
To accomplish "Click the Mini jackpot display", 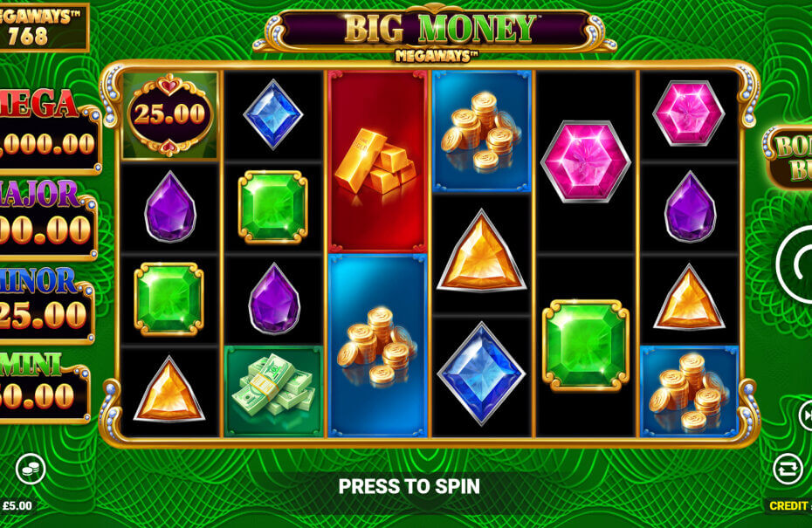I will point(44,387).
